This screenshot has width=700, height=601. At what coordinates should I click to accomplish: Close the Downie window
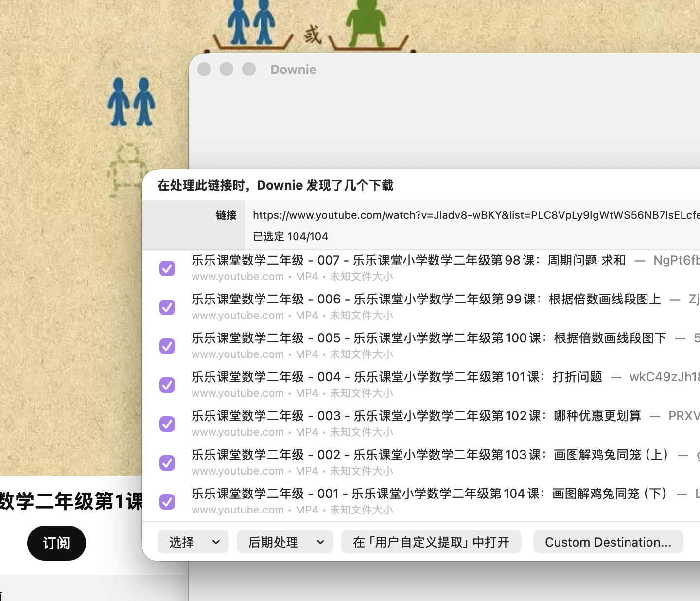coord(204,69)
